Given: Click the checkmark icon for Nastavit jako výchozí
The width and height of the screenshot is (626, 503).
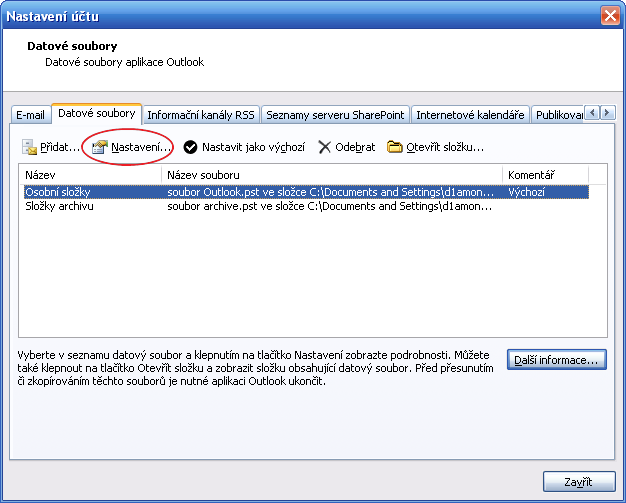Looking at the screenshot, I should 190,147.
